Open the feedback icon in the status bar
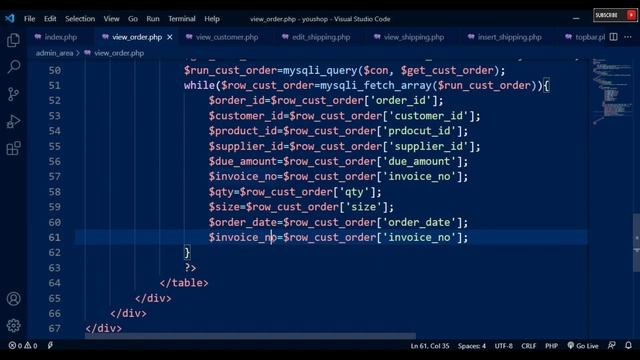 click(x=611, y=346)
